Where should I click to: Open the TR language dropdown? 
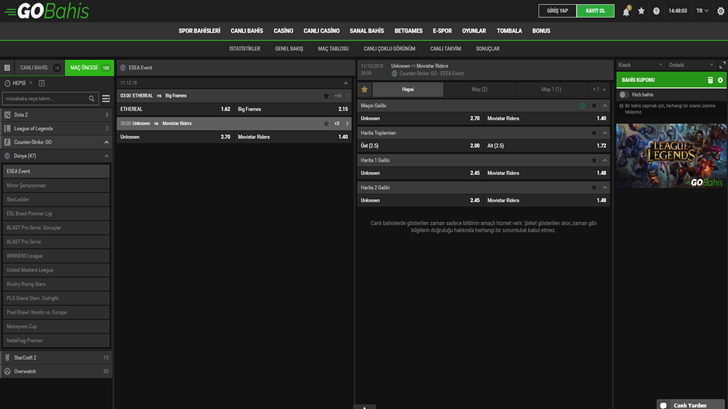click(702, 11)
